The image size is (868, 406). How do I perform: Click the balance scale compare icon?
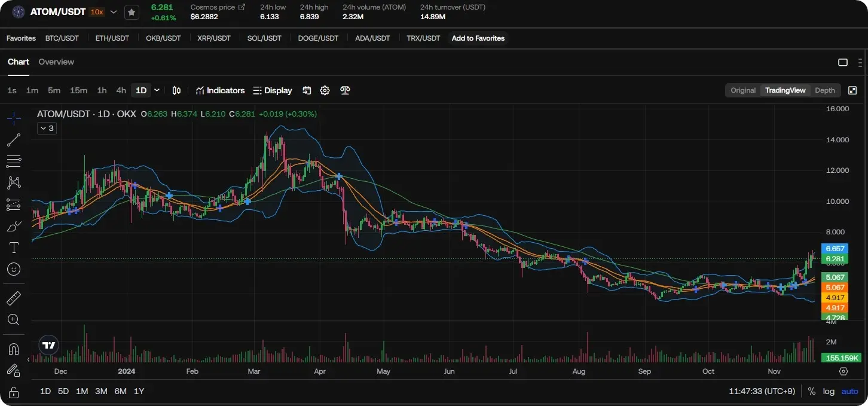[345, 90]
